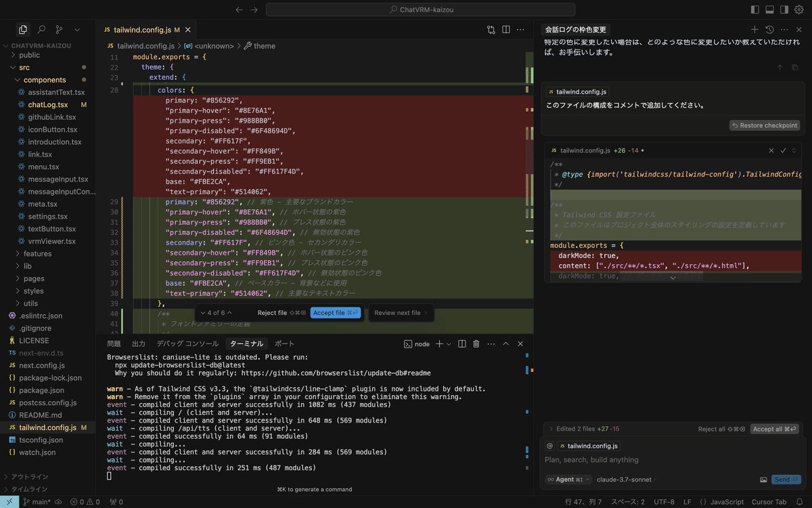This screenshot has width=812, height=508.
Task: Open chat history with the clock icon
Action: 770,29
